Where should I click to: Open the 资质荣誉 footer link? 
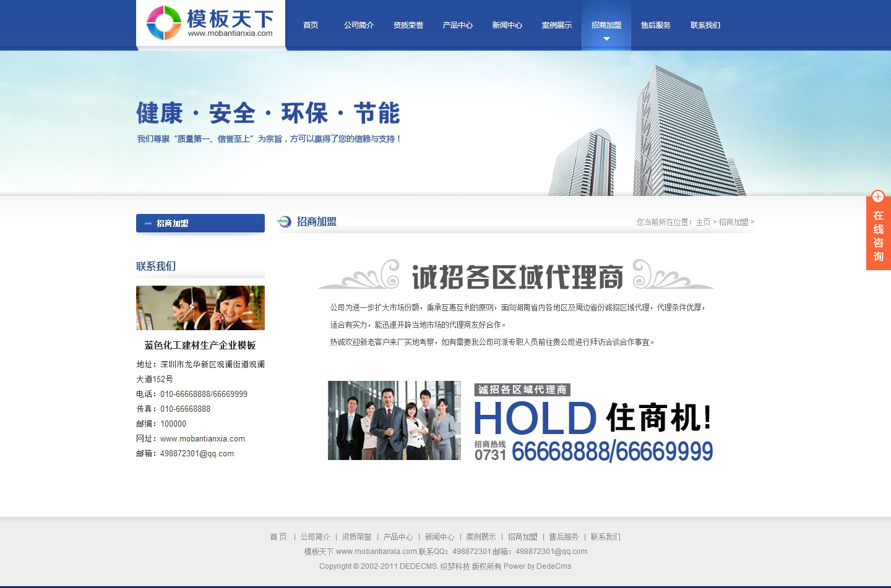click(x=356, y=537)
